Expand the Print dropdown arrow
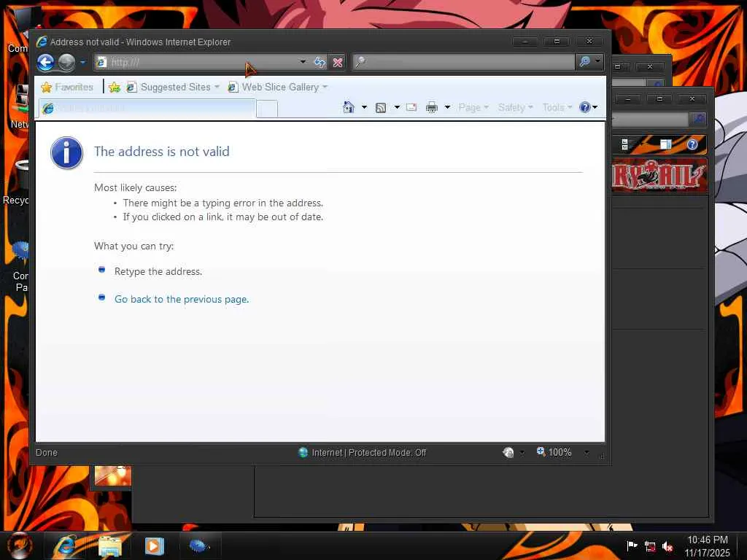This screenshot has height=560, width=747. 447,108
